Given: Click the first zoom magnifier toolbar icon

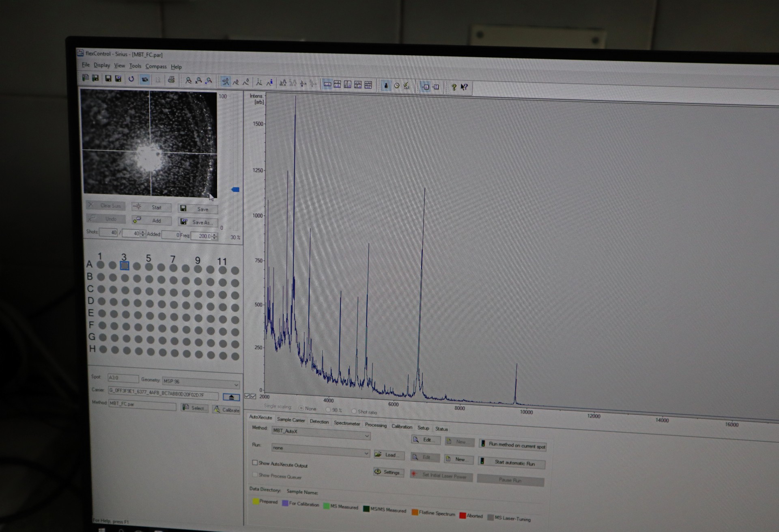Looking at the screenshot, I should tap(188, 81).
